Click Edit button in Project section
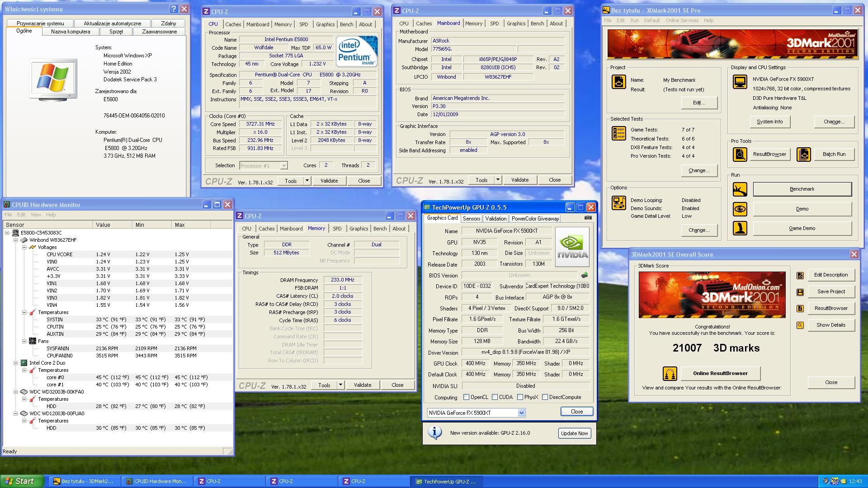Screen dimensions: 868x488 [x=699, y=103]
